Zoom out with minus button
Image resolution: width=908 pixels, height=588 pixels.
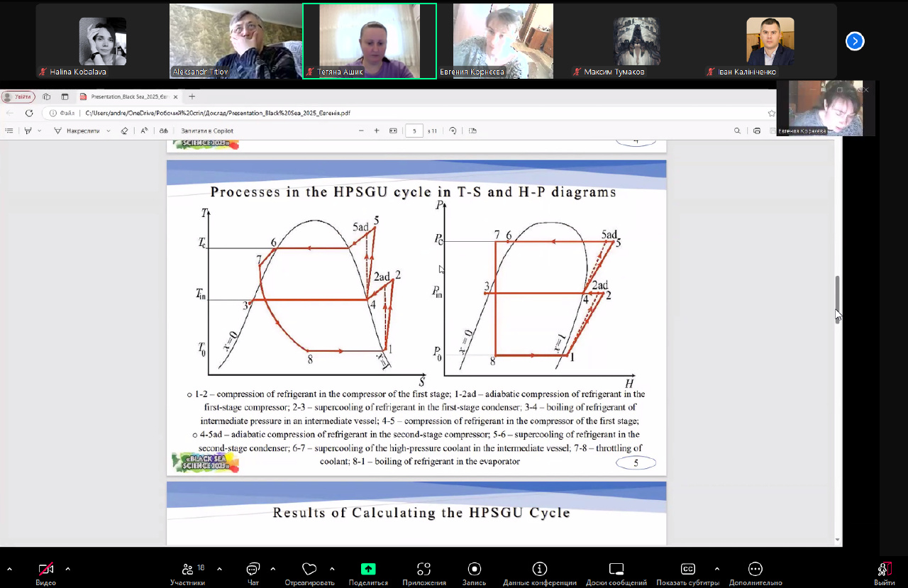(361, 131)
